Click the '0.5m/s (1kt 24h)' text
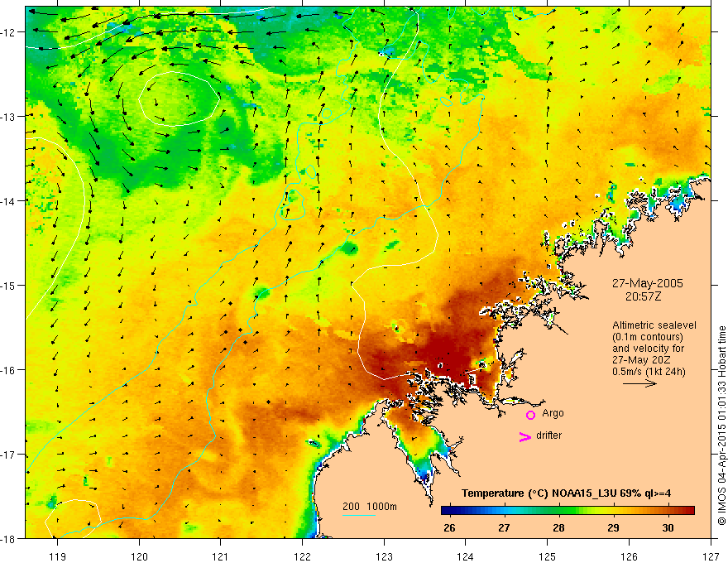This screenshot has width=728, height=563. point(649,372)
